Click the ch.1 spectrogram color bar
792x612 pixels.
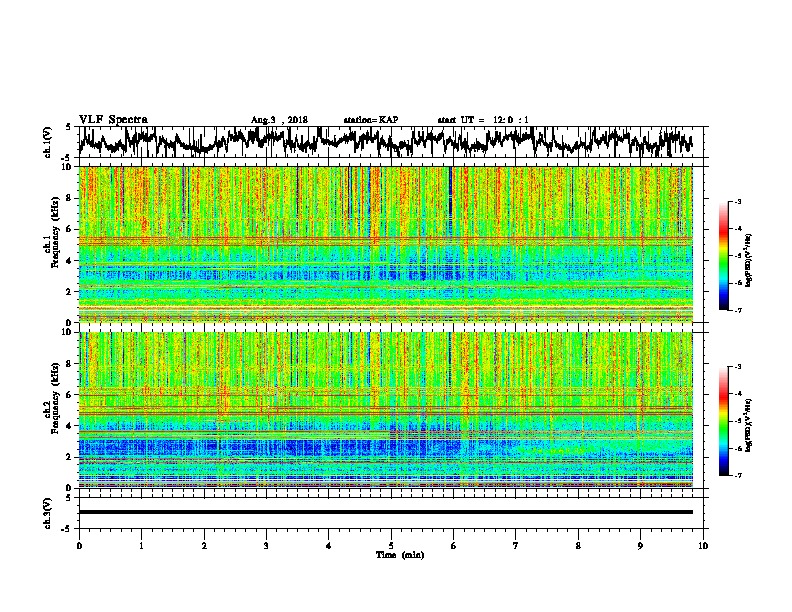(723, 256)
